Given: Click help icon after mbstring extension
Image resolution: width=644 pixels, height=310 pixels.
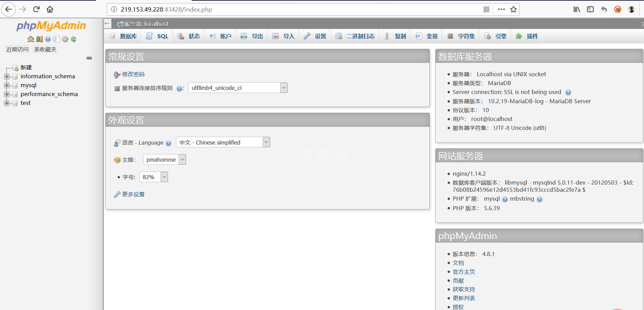Looking at the screenshot, I should 539,199.
